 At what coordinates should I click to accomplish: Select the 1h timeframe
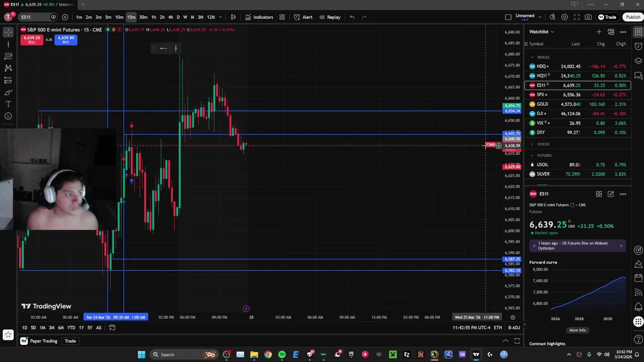(153, 17)
